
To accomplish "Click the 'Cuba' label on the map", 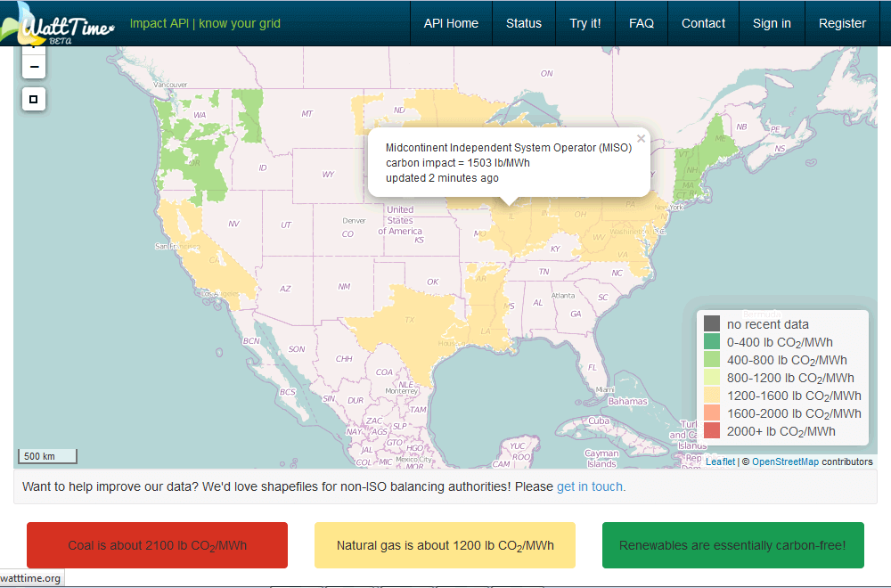I will coord(599,421).
